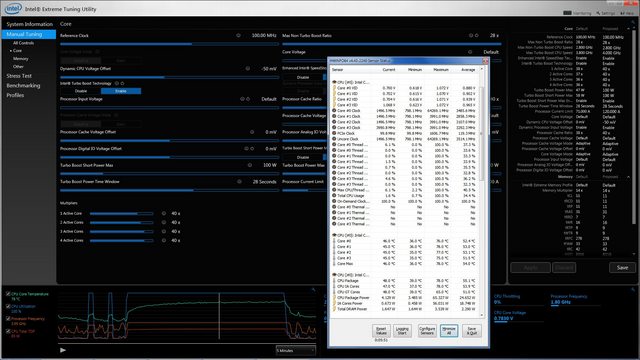640x360 pixels.
Task: Click the Intel logo in title bar
Action: pos(13,8)
